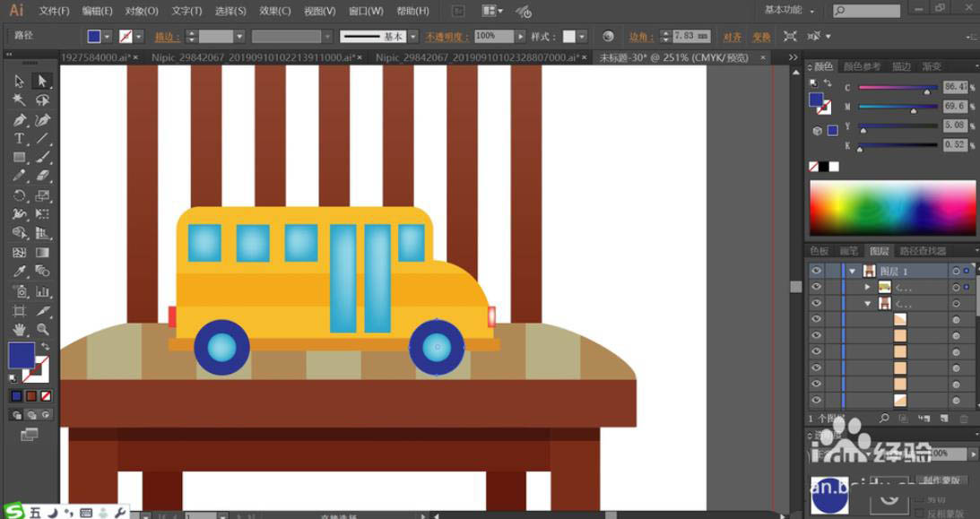The image size is (980, 519).
Task: Open the 样式 graphic style dropdown
Action: [582, 37]
